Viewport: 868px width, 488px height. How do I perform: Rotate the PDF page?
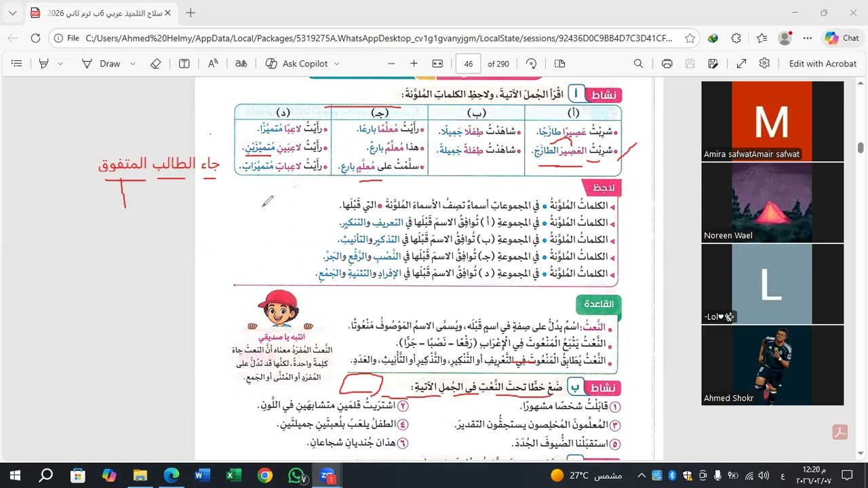coord(532,64)
